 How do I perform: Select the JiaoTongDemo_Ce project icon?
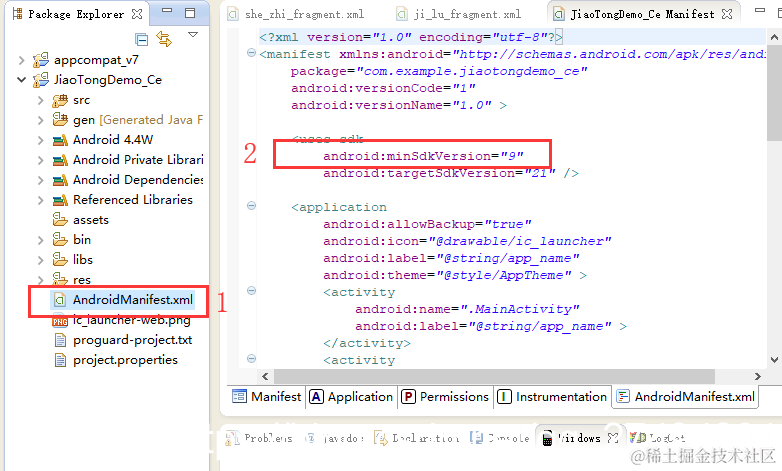(40, 80)
